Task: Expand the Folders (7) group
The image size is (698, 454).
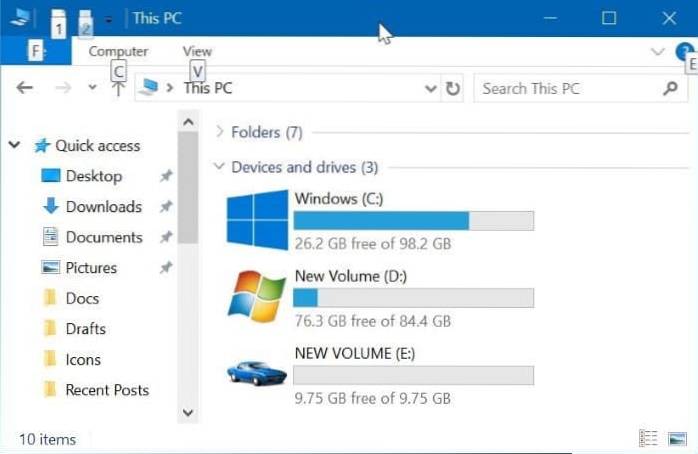Action: [x=219, y=131]
